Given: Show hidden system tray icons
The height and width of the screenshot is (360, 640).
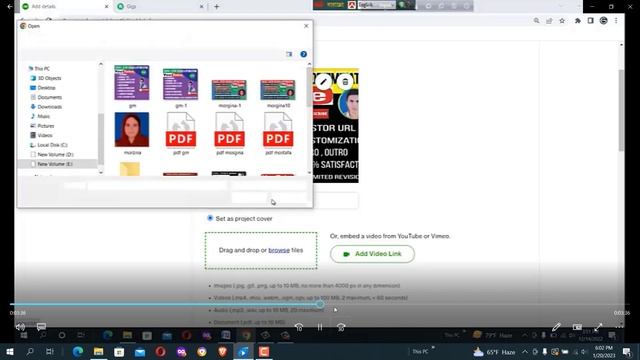Looking at the screenshot, I should pyautogui.click(x=525, y=351).
